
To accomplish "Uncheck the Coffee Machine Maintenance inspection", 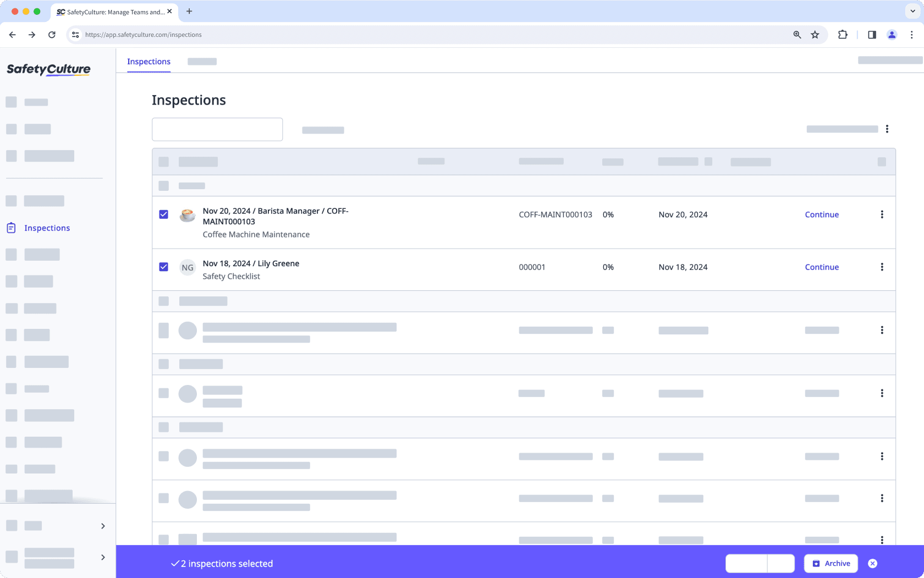I will tap(163, 214).
